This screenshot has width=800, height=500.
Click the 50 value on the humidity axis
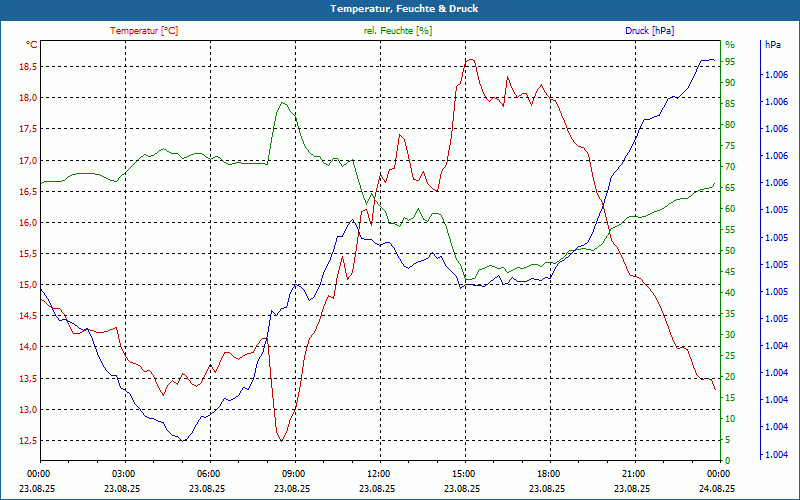pos(730,250)
